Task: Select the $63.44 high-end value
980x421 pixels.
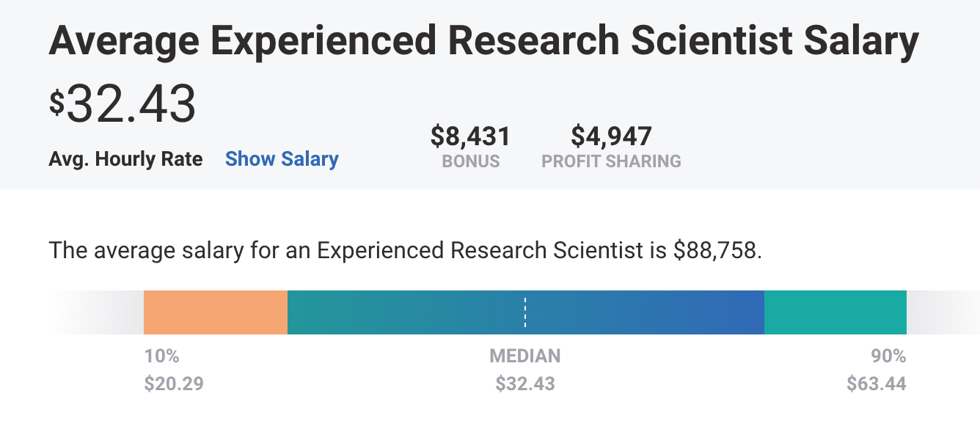Action: point(876,384)
